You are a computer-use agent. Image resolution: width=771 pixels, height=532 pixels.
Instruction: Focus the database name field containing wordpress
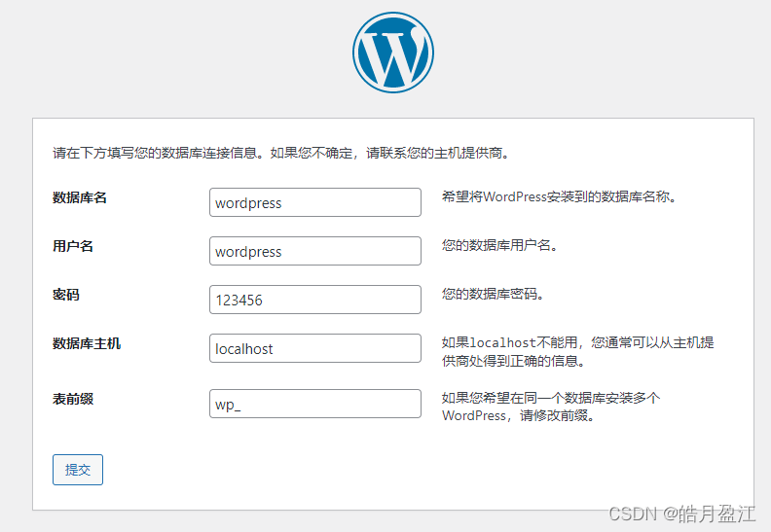315,202
